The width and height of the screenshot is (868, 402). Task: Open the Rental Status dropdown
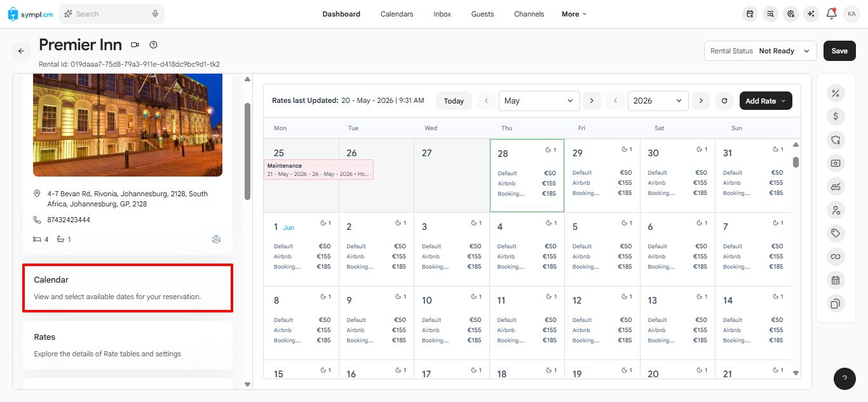click(x=760, y=51)
